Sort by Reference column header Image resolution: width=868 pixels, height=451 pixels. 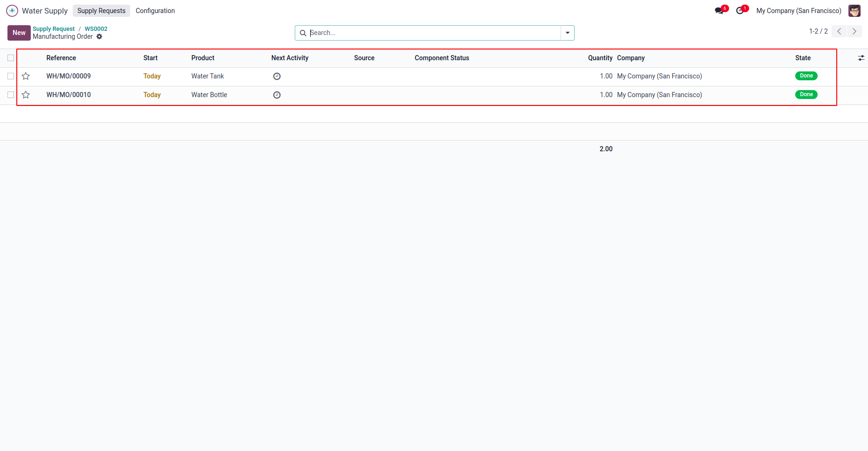[61, 58]
